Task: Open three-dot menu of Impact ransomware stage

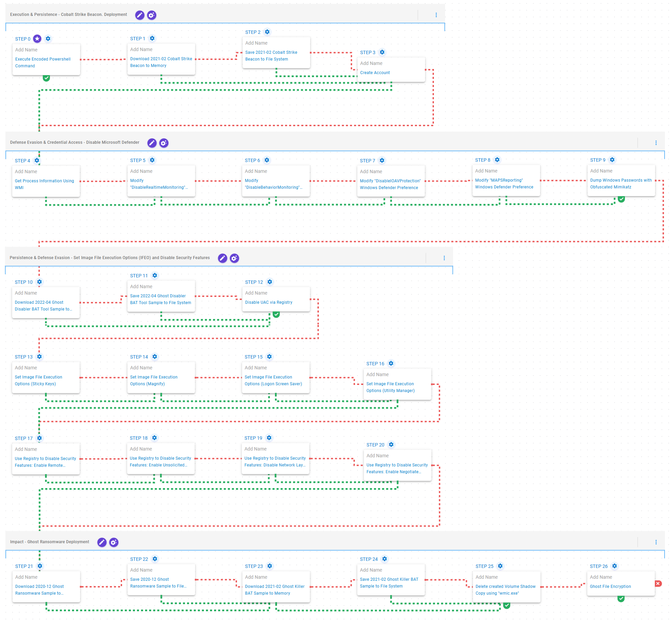Action: (656, 542)
